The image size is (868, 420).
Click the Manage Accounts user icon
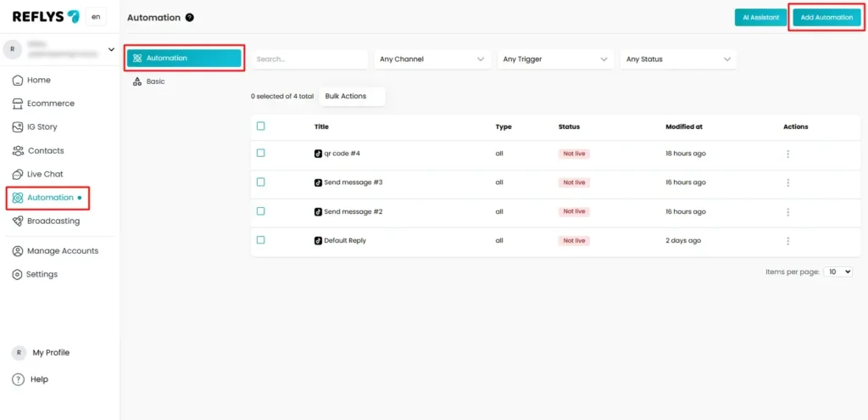pyautogui.click(x=18, y=251)
